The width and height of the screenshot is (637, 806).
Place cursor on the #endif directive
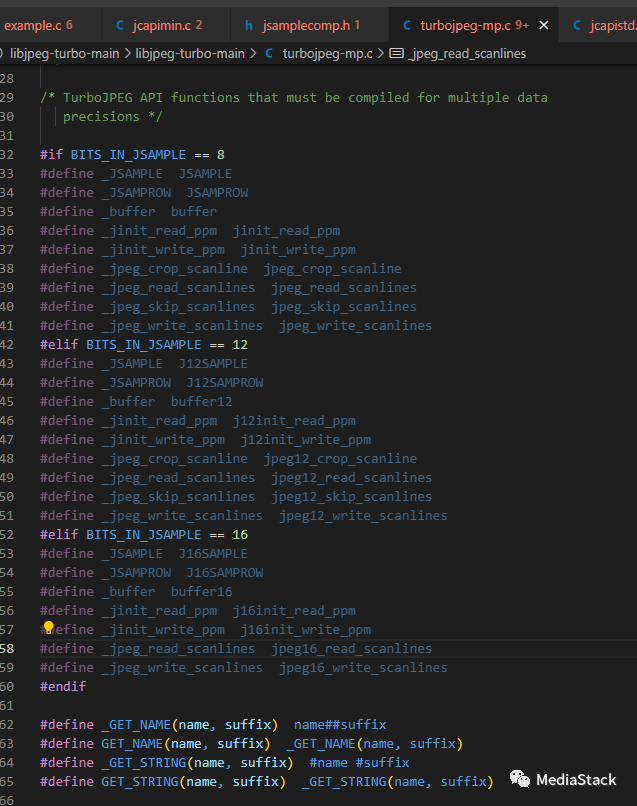coord(62,687)
